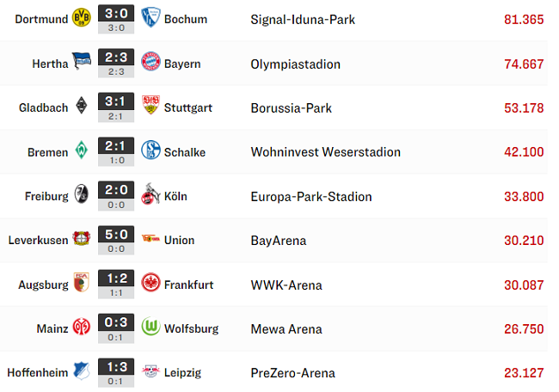Click the 1. FC Köln goat crest
559x392 pixels.
tap(150, 193)
